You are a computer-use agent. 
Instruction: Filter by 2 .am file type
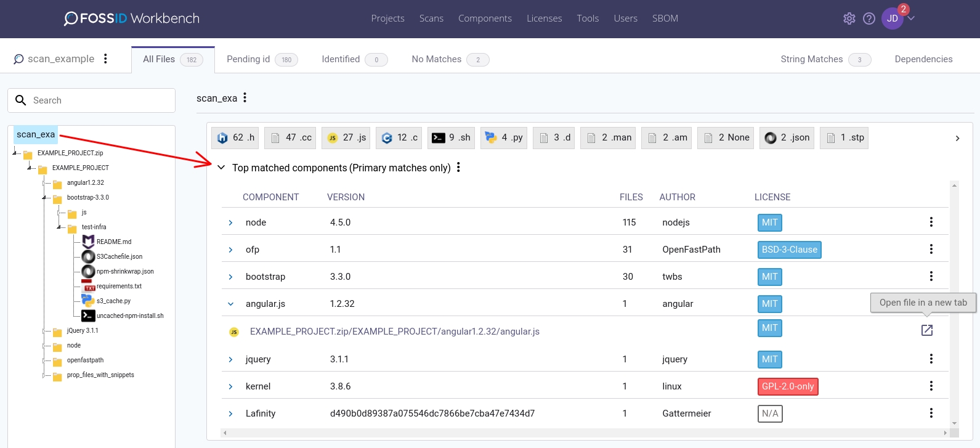pos(666,137)
